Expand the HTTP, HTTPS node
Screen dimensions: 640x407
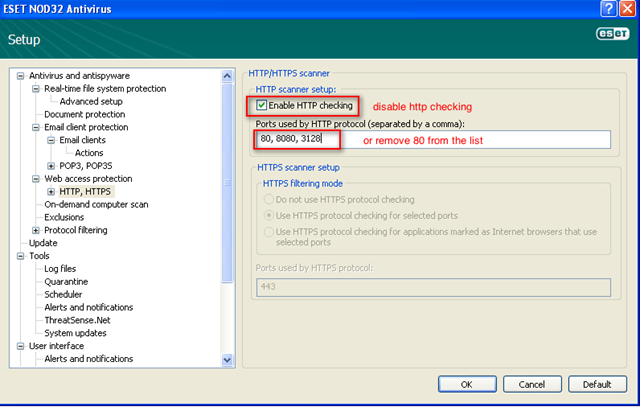pyautogui.click(x=51, y=191)
